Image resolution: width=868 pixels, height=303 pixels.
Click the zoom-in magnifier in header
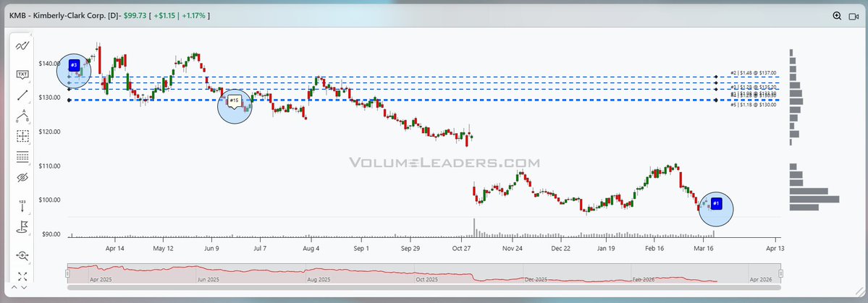[x=837, y=16]
